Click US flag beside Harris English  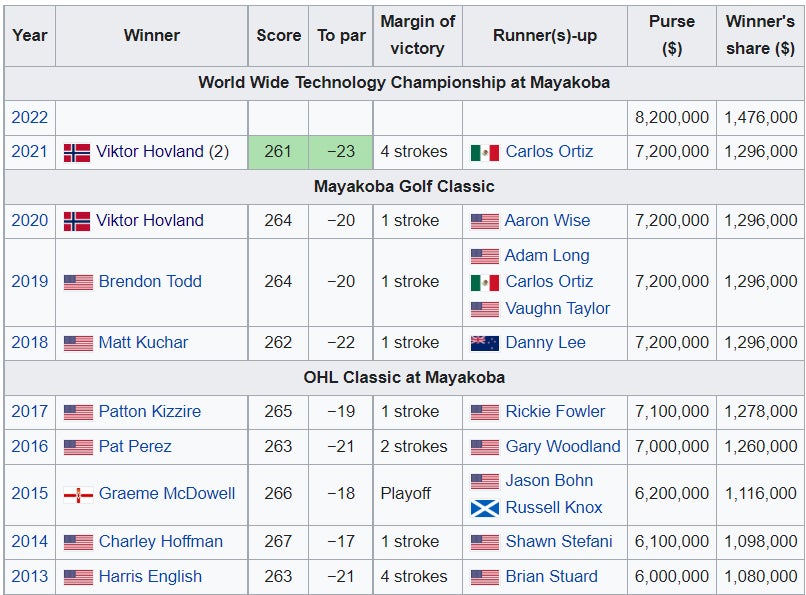coord(77,577)
